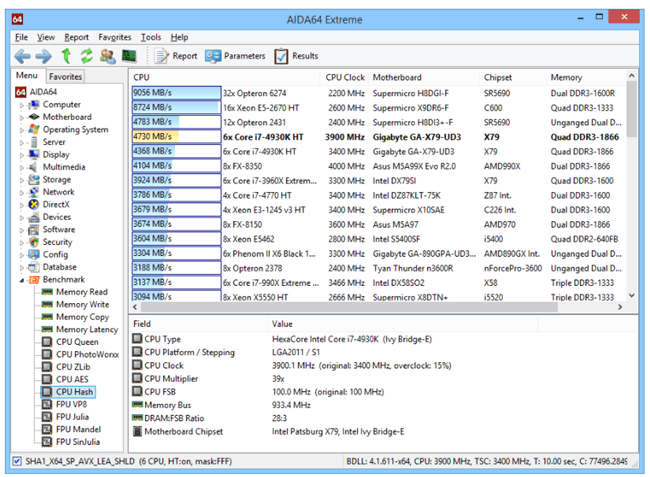Open the Report menu
650x477 pixels.
(x=76, y=37)
